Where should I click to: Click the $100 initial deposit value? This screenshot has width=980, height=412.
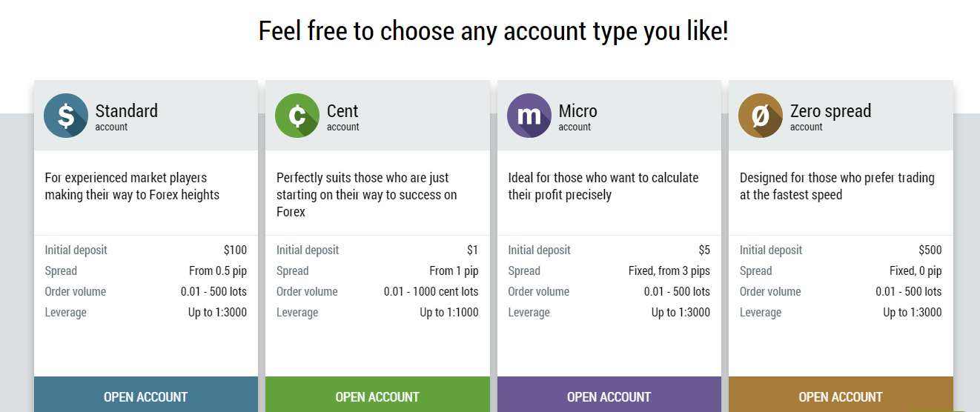point(235,250)
